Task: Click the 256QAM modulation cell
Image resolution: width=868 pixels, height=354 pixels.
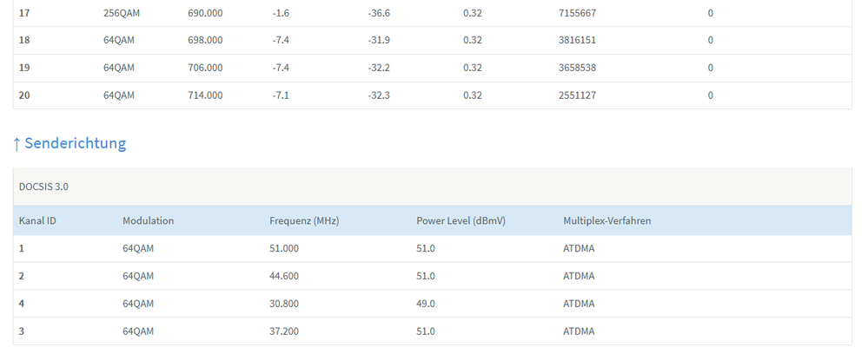Action: pyautogui.click(x=121, y=12)
